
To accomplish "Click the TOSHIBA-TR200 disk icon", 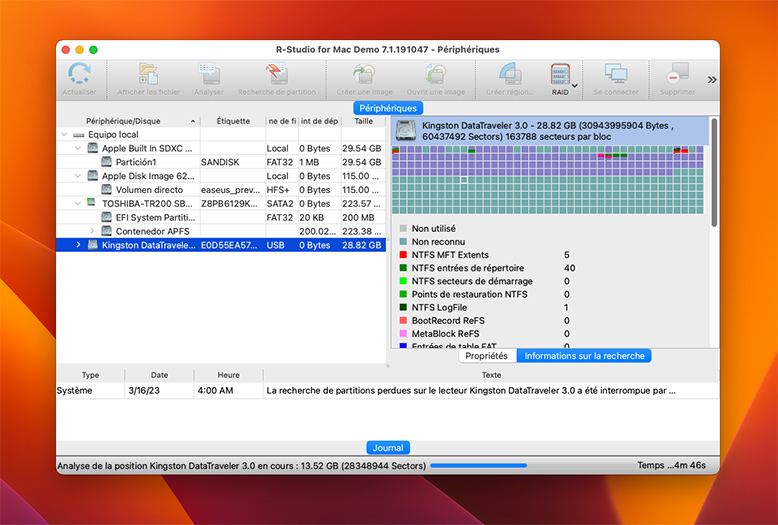I will pyautogui.click(x=91, y=202).
